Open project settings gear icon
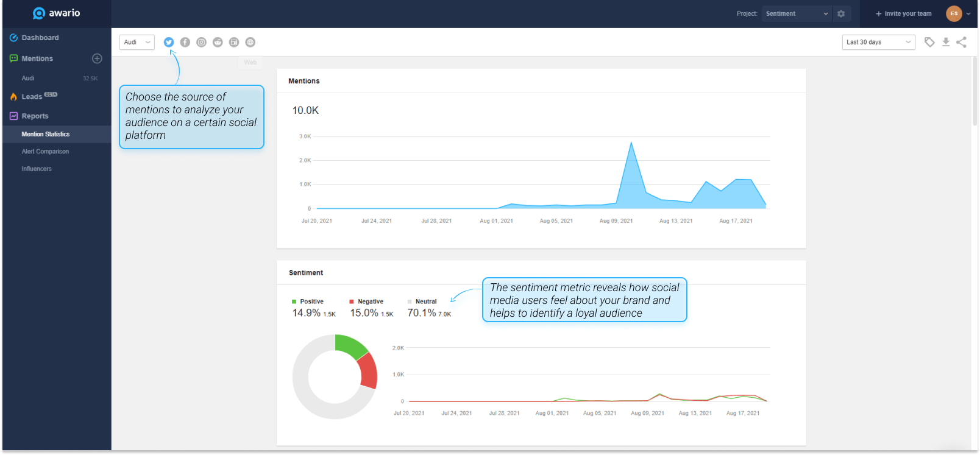 [x=841, y=13]
